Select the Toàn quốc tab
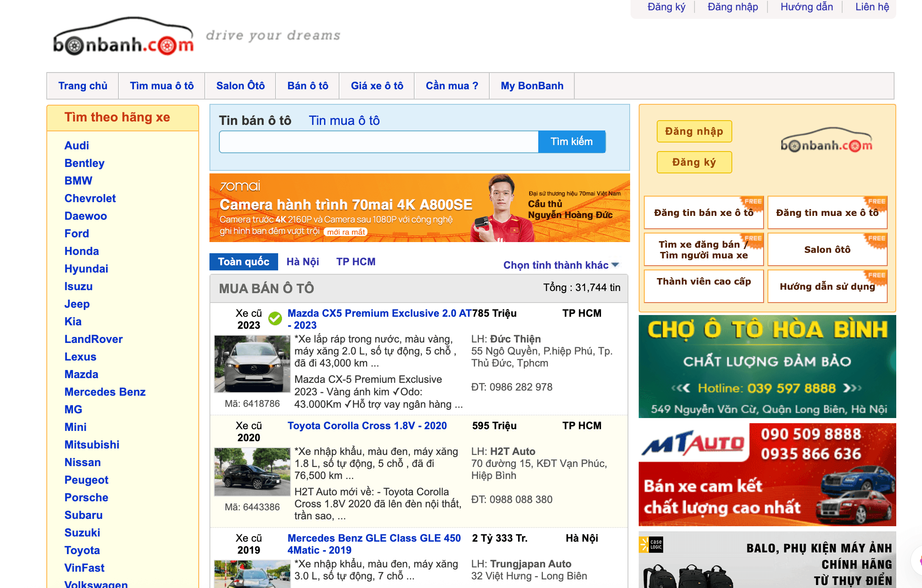This screenshot has width=922, height=588. (244, 262)
